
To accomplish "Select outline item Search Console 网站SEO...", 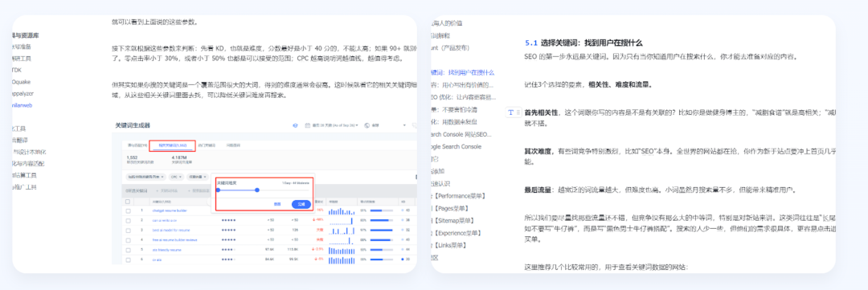I will [461, 134].
